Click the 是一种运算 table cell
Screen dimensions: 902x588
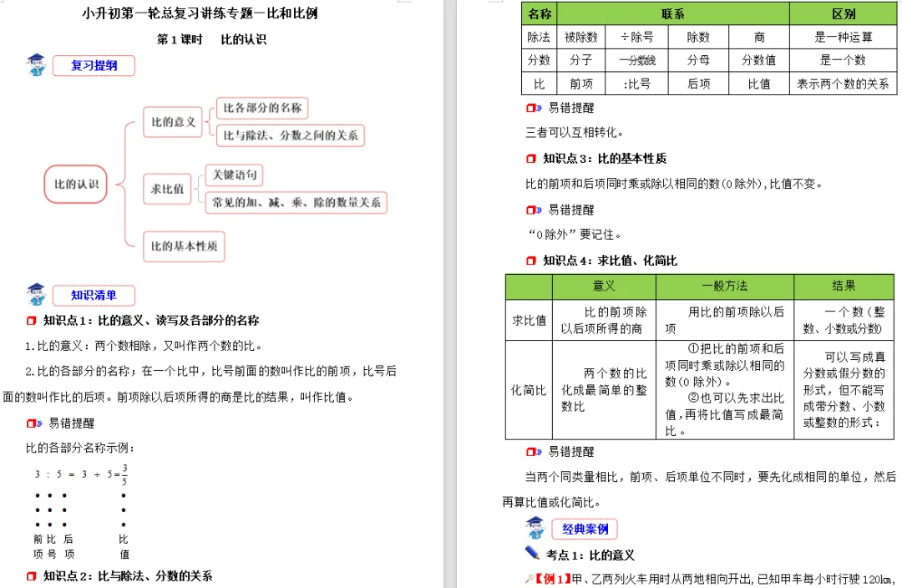click(844, 37)
